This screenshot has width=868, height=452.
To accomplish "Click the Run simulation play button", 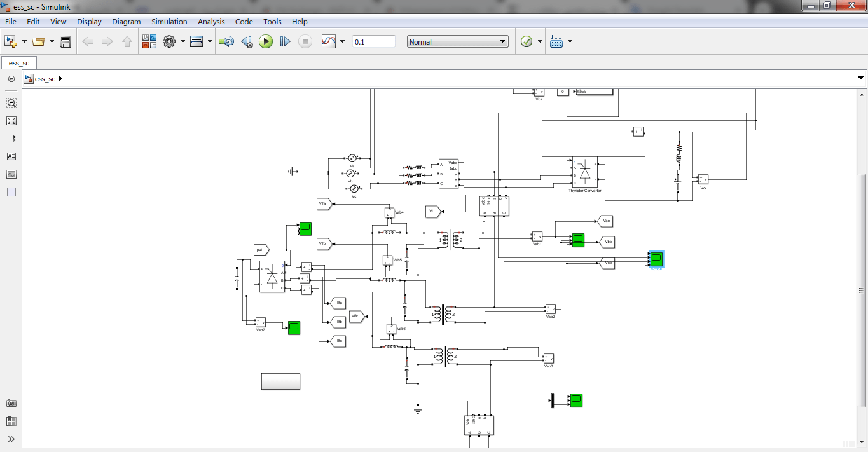I will 266,42.
